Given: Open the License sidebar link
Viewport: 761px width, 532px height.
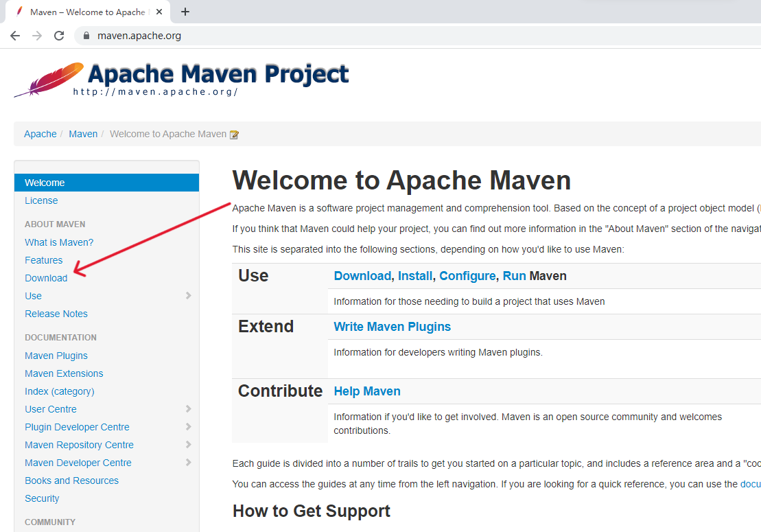Looking at the screenshot, I should click(x=41, y=200).
